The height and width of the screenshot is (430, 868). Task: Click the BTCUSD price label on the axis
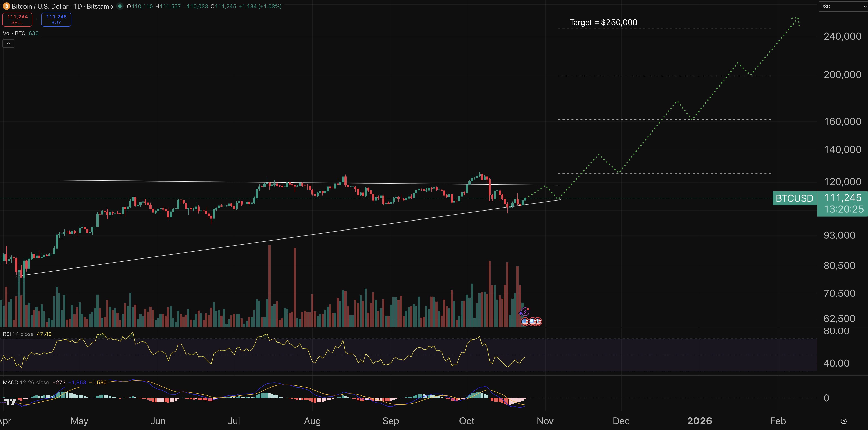click(794, 198)
